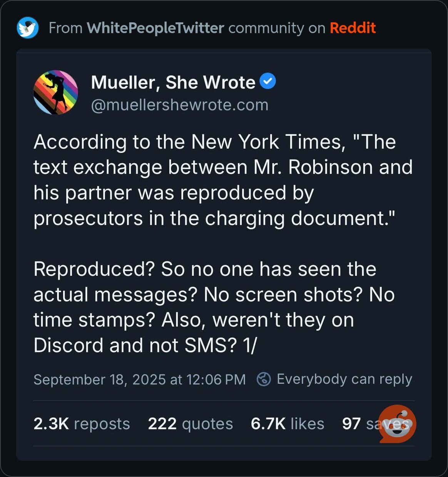Open the 97 saves count
448x477 pixels.
pyautogui.click(x=375, y=423)
